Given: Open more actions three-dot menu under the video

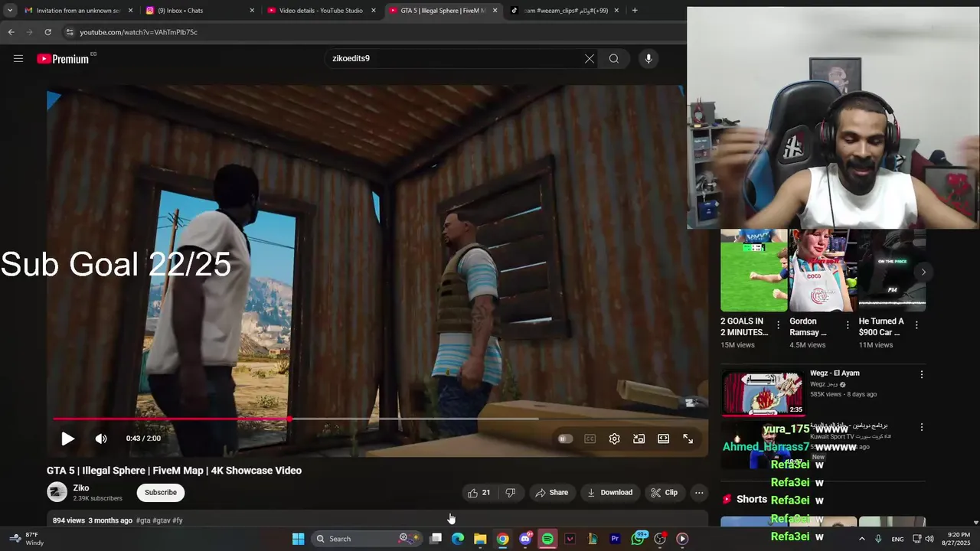Looking at the screenshot, I should 699,493.
